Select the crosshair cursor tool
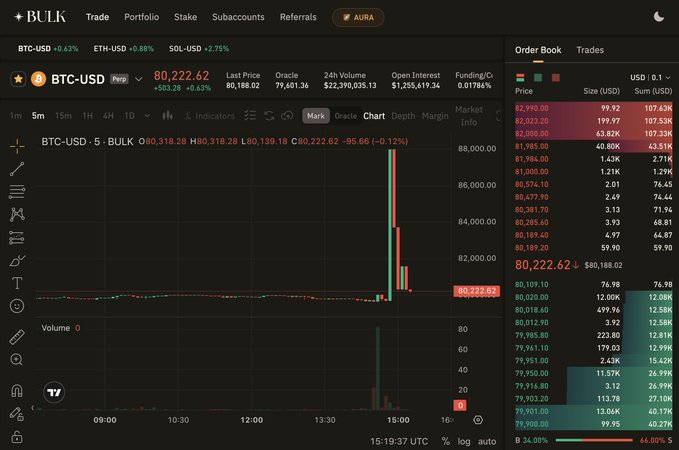679x450 pixels. coord(17,146)
